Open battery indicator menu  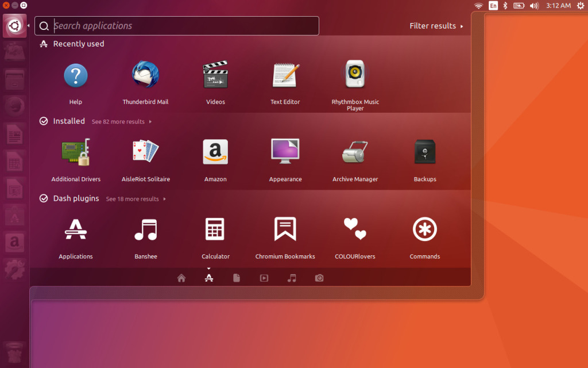pos(519,6)
